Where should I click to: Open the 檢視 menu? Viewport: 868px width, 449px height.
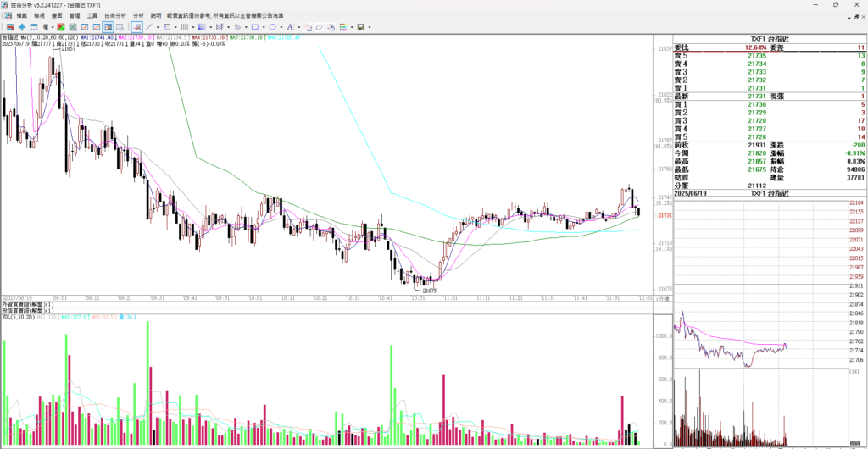point(39,15)
